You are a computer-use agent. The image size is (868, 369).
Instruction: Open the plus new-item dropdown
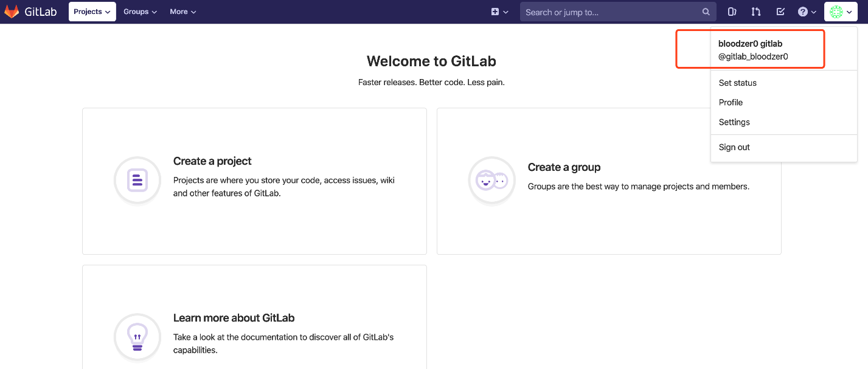(x=499, y=12)
